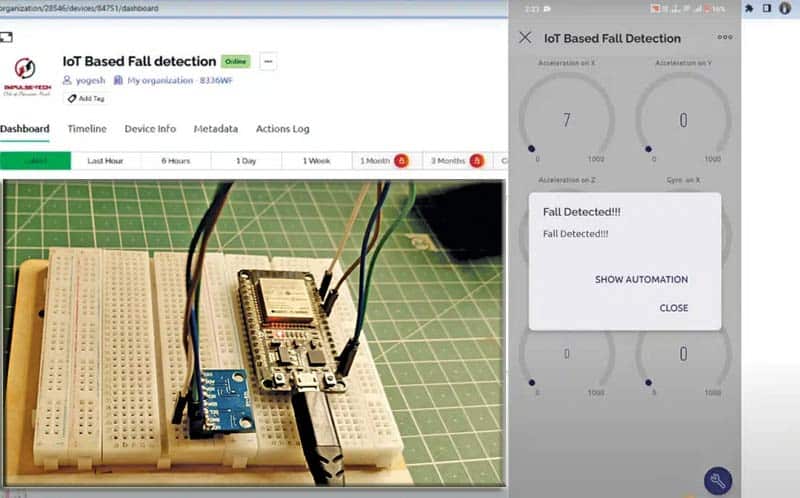The width and height of the screenshot is (800, 498).
Task: Open the Metadata tab
Action: pyautogui.click(x=216, y=129)
